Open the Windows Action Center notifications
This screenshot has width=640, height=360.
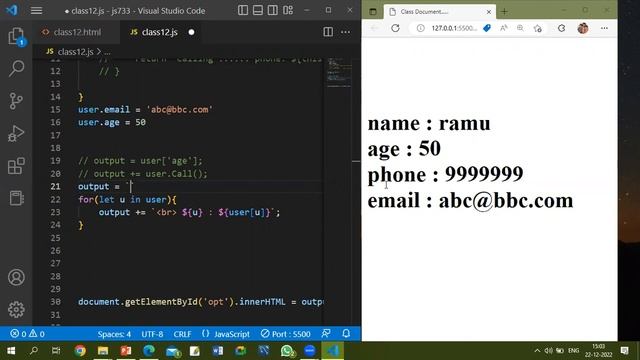[x=624, y=351]
